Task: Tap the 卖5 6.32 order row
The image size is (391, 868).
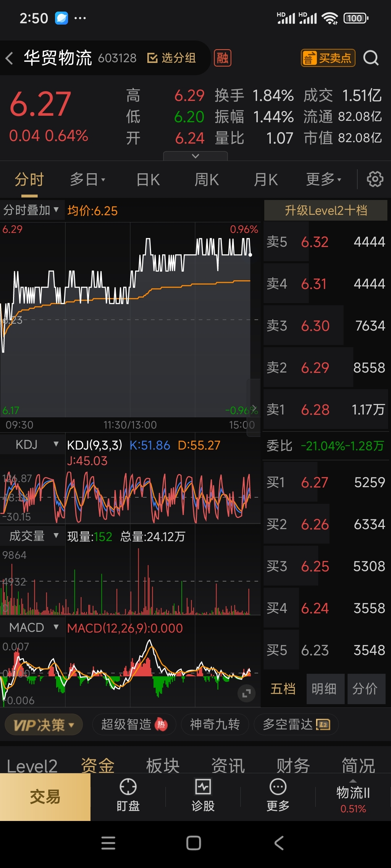Action: pos(326,242)
